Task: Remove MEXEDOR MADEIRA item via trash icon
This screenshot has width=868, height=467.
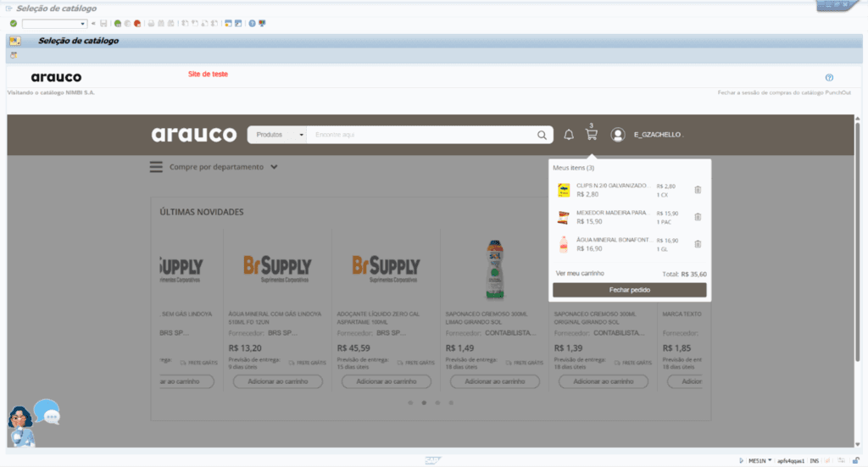Action: (x=698, y=217)
